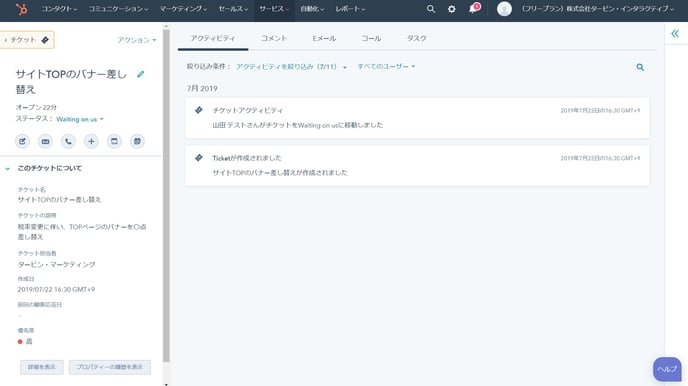Open the notifications bell
Viewport: 688px width, 386px height.
473,9
